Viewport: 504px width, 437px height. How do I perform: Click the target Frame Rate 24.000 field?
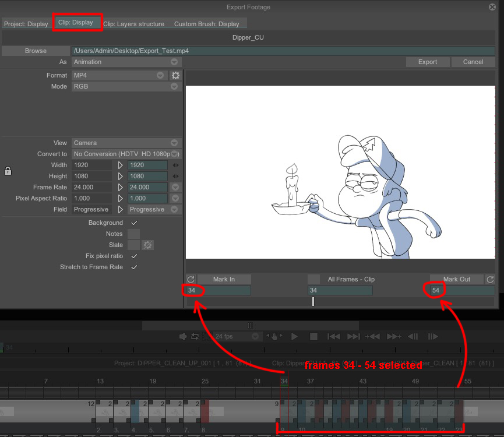[x=147, y=188]
